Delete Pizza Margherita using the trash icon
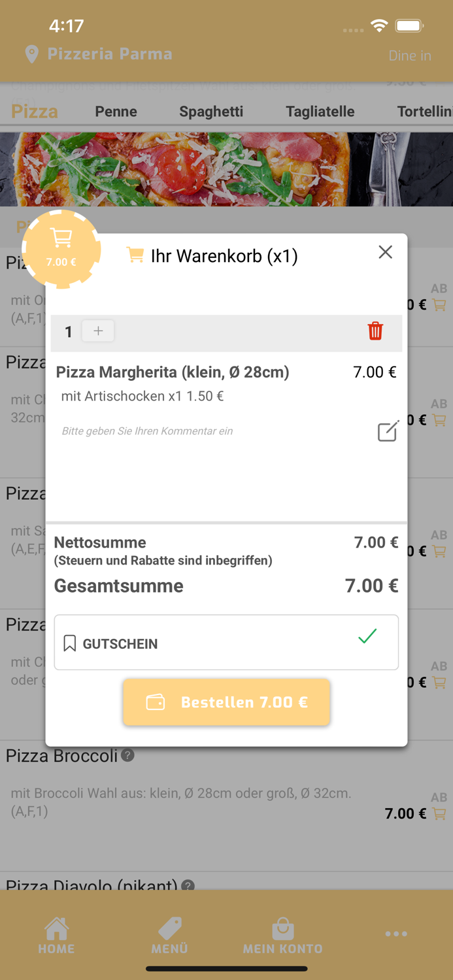This screenshot has height=980, width=453. tap(375, 331)
